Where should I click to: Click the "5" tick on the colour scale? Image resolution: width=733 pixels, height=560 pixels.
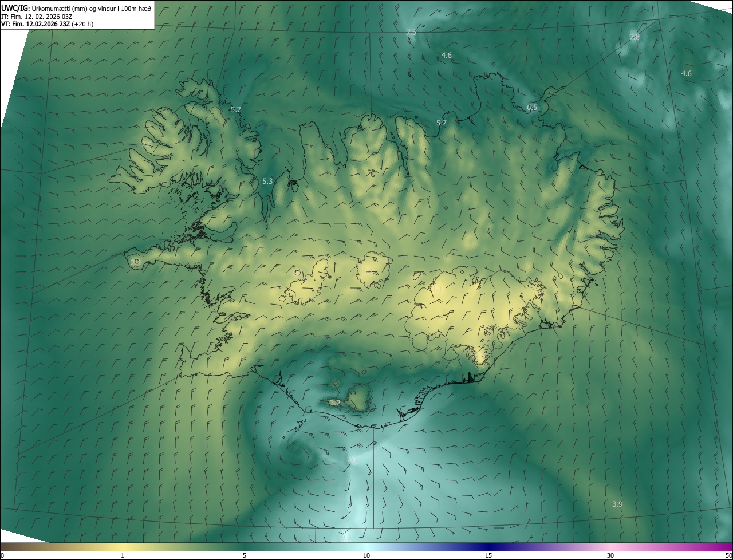click(x=245, y=555)
